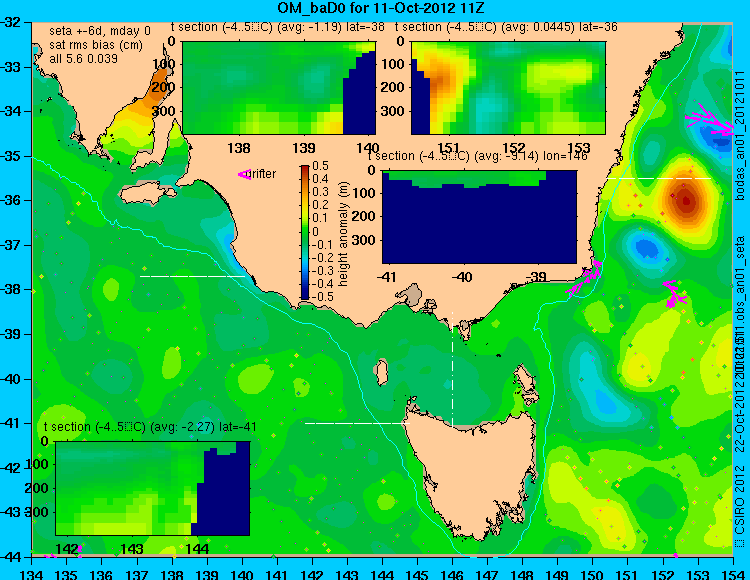Click the magenta drifter arrows off the southeast mainland coast

(584, 278)
